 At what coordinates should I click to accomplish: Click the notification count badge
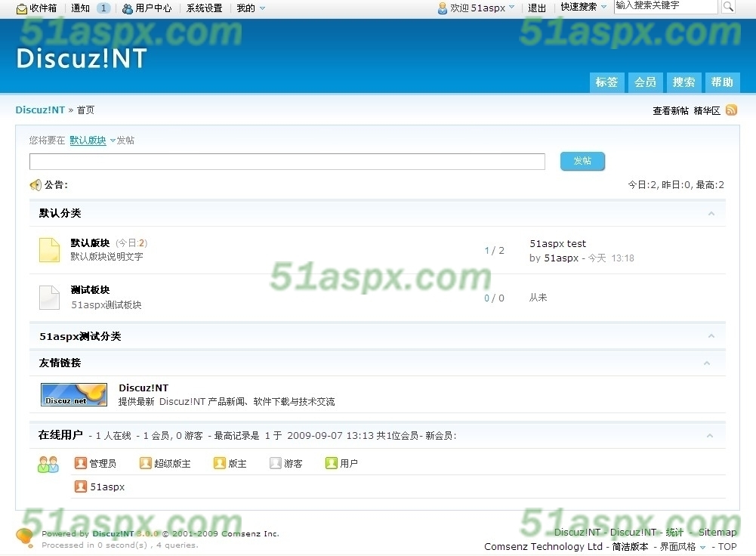[103, 8]
